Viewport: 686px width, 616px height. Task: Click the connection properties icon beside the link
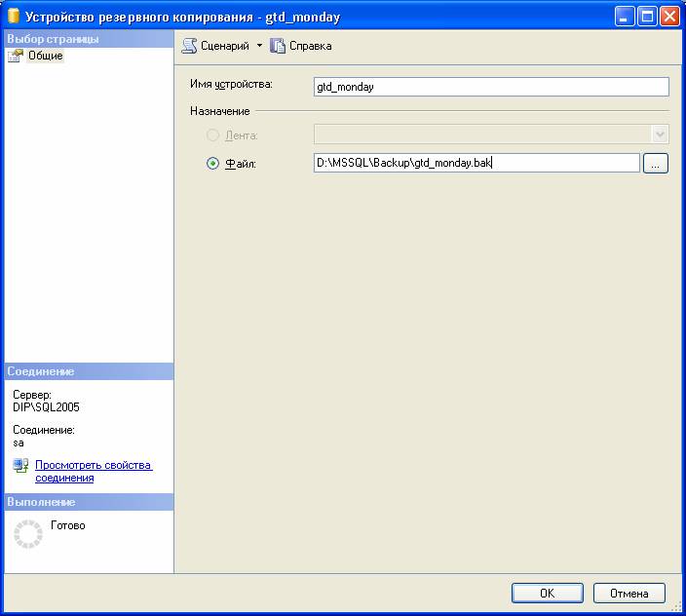pyautogui.click(x=20, y=466)
